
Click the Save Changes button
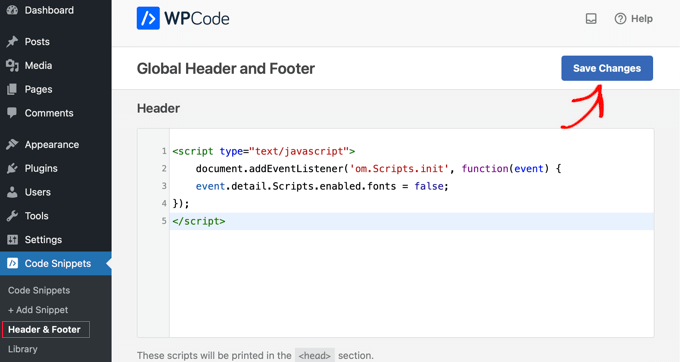click(607, 68)
